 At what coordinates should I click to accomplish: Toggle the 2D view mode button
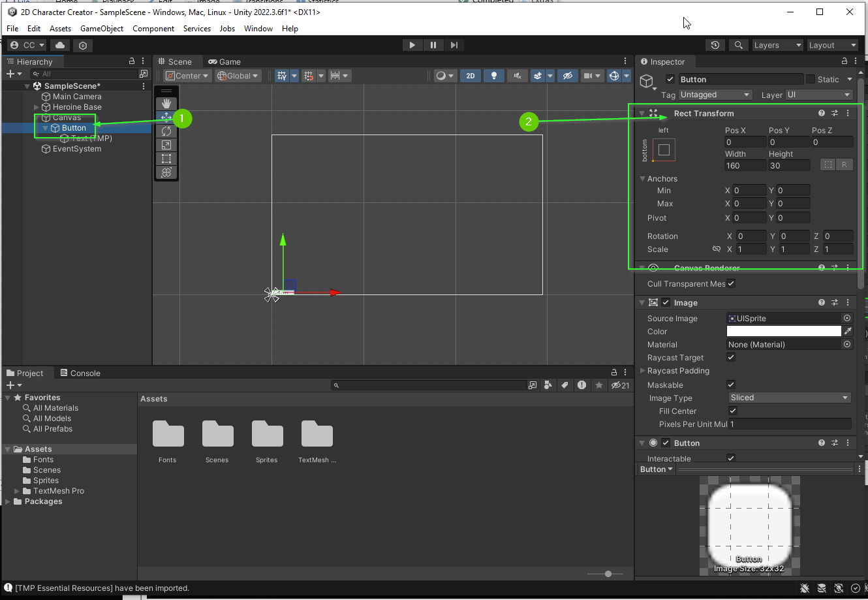(470, 76)
